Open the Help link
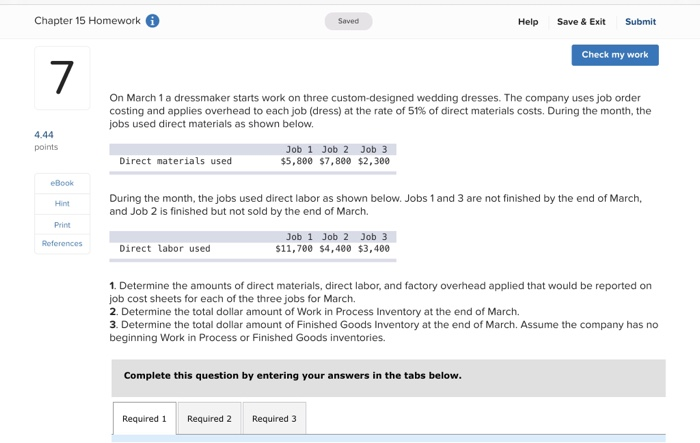Screen dimensions: 700x443 528,21
